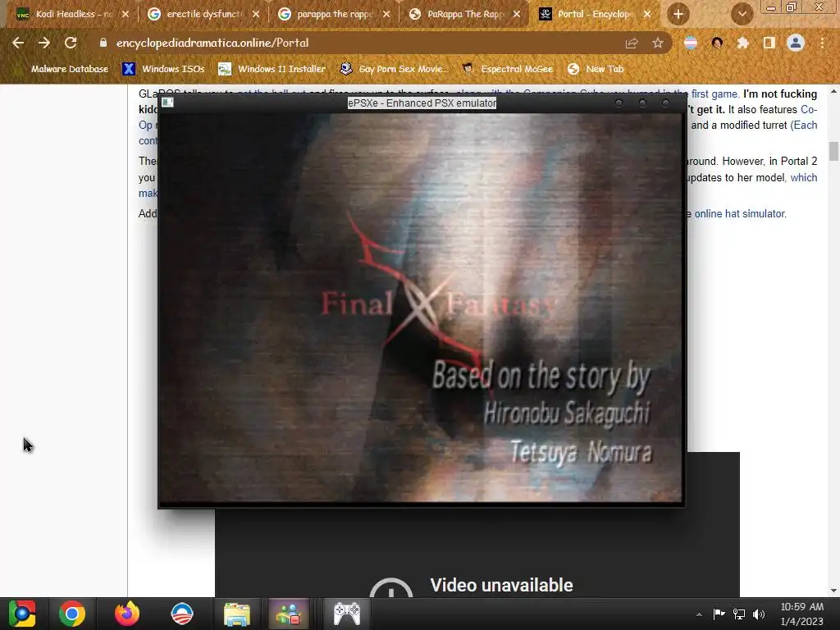The image size is (840, 630).
Task: Bookmark this page with the star icon
Action: [x=658, y=43]
